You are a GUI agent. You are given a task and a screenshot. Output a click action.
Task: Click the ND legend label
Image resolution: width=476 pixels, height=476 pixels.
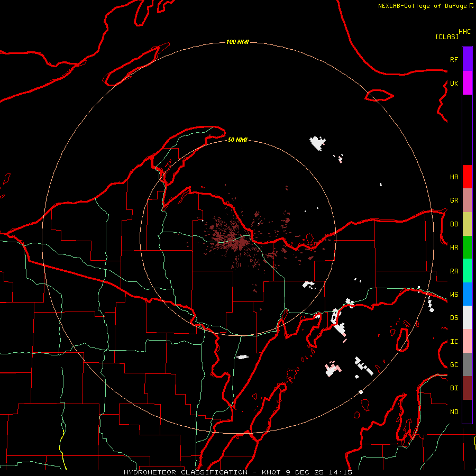click(454, 412)
